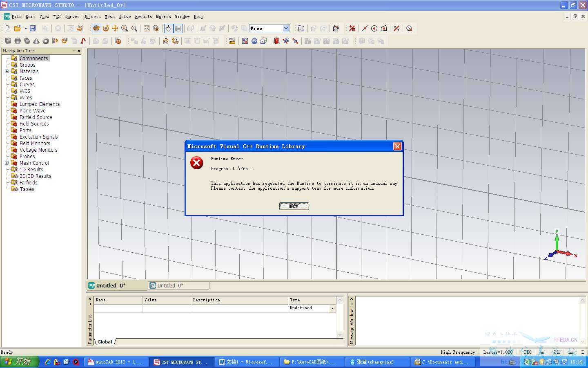Select 2D/3D Results in the tree
Viewport: 588px width, 368px height.
(36, 176)
